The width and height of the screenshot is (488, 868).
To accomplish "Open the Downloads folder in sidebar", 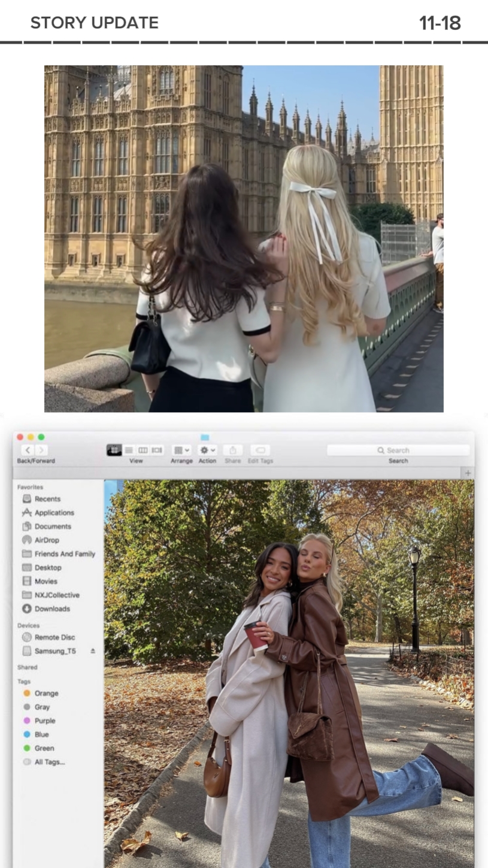I will 51,609.
